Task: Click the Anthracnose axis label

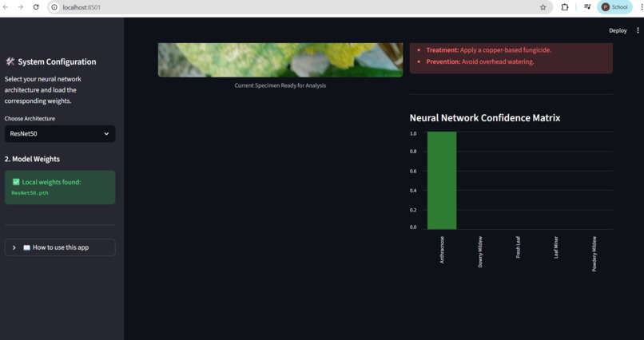Action: click(x=442, y=250)
